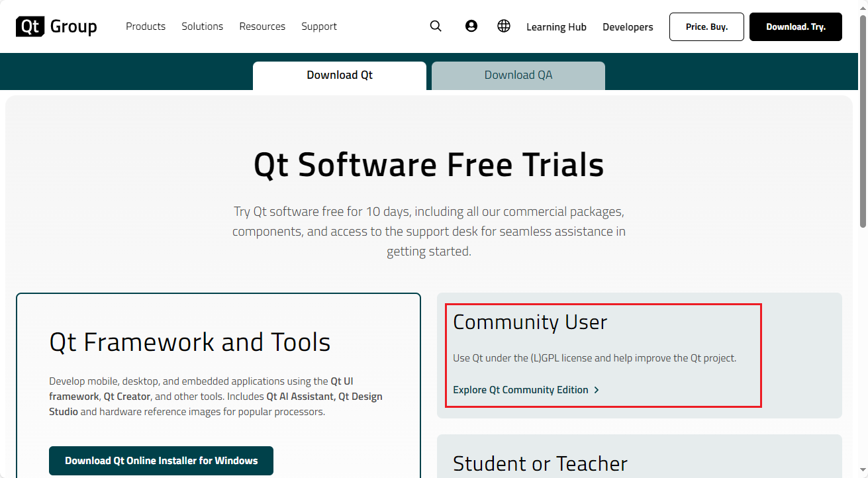Click the Qt Group logo
The width and height of the screenshot is (868, 478).
[56, 26]
